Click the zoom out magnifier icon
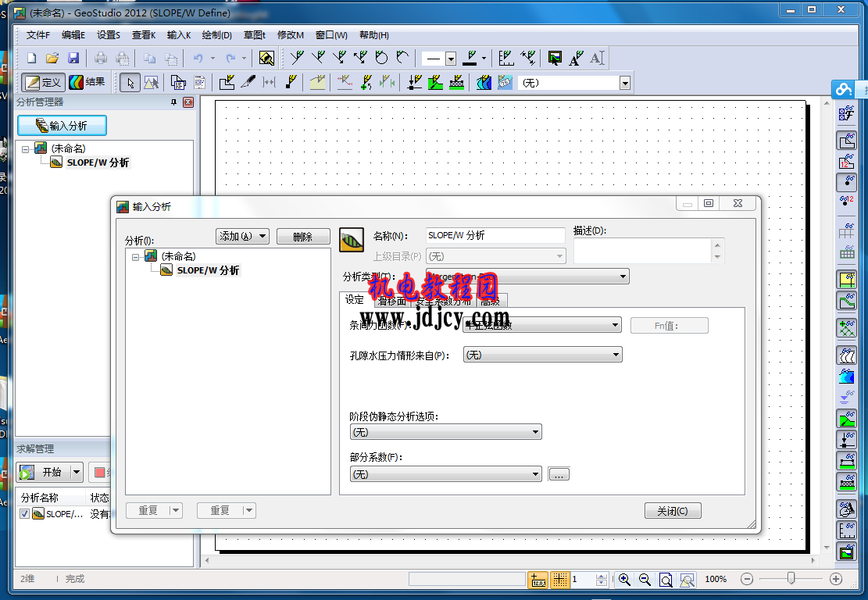Viewport: 868px width, 600px height. tap(645, 579)
